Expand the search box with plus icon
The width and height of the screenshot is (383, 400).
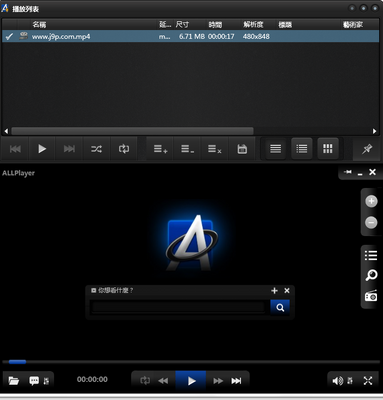[x=274, y=291]
